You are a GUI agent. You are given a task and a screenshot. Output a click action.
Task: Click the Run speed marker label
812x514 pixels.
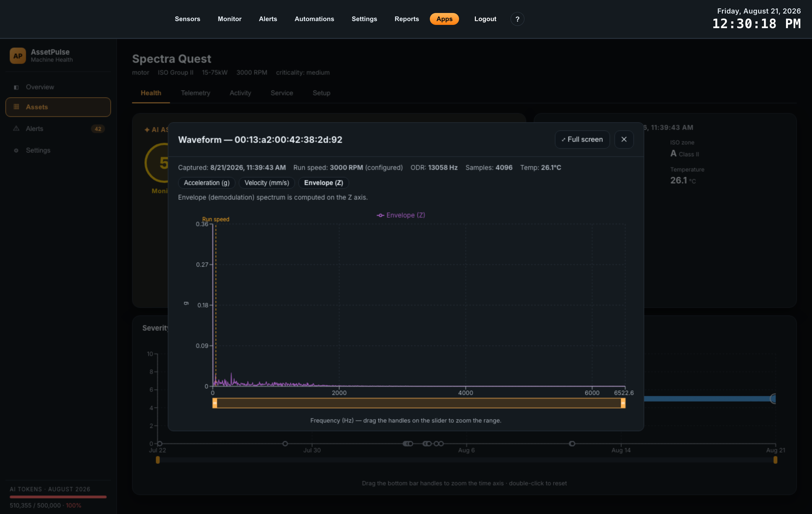pyautogui.click(x=215, y=219)
